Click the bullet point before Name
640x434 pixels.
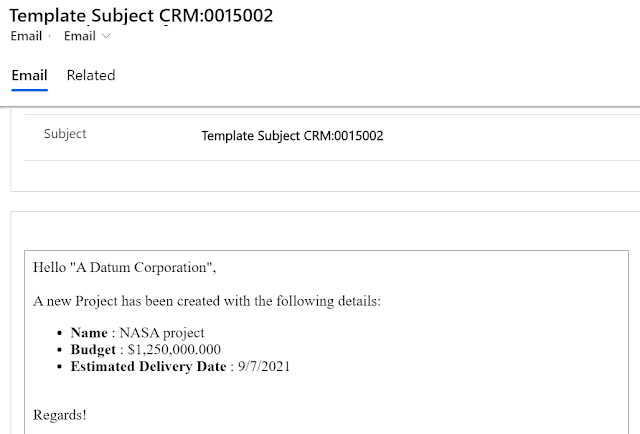coord(59,333)
